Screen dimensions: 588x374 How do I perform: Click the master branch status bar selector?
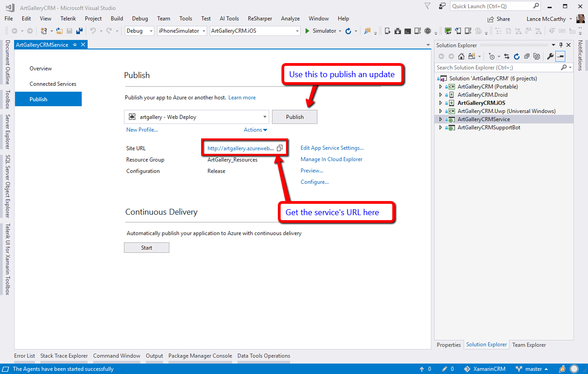coord(533,369)
